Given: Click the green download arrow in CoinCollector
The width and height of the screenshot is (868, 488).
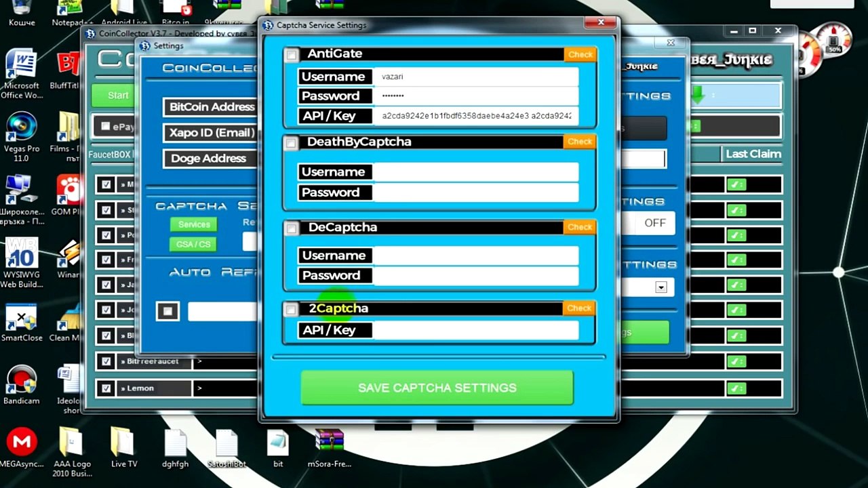Looking at the screenshot, I should (x=698, y=96).
